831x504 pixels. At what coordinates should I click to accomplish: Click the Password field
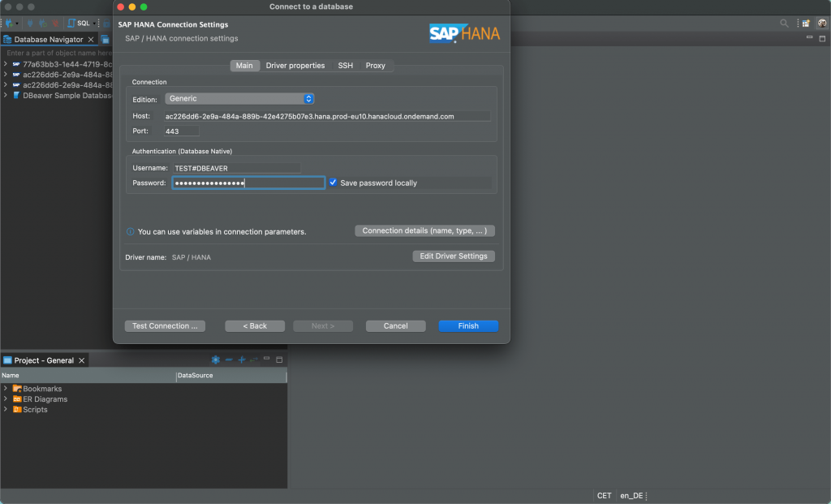coord(248,183)
